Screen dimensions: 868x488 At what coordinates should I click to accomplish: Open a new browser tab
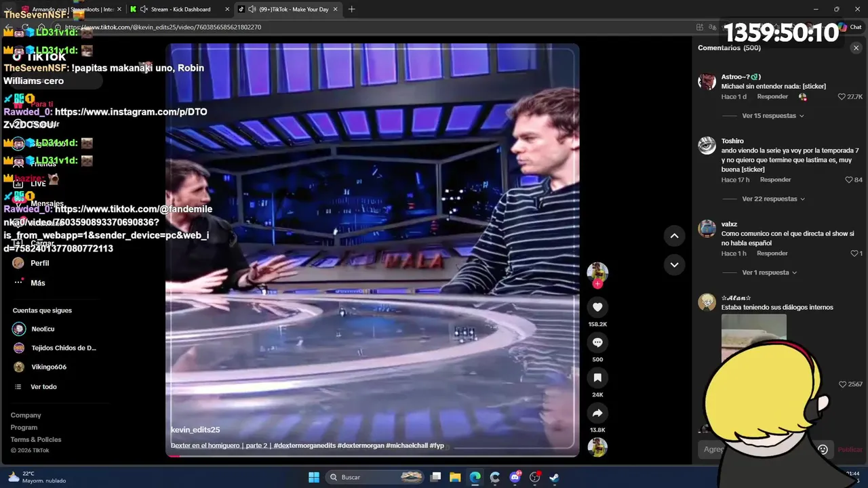click(x=351, y=9)
